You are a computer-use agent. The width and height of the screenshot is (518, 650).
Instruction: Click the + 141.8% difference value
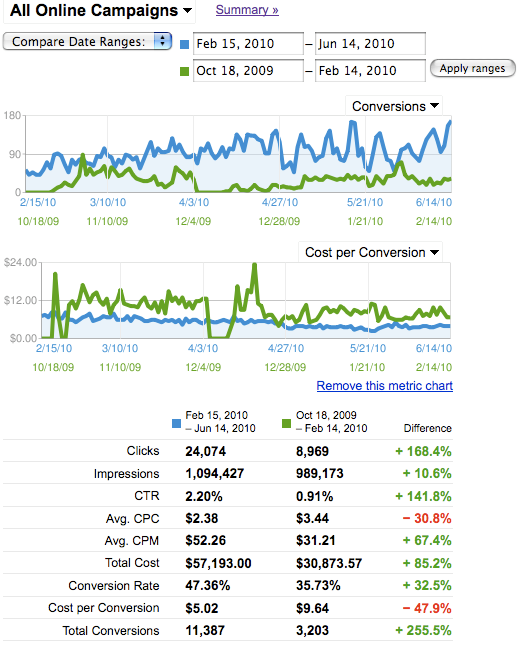[423, 496]
